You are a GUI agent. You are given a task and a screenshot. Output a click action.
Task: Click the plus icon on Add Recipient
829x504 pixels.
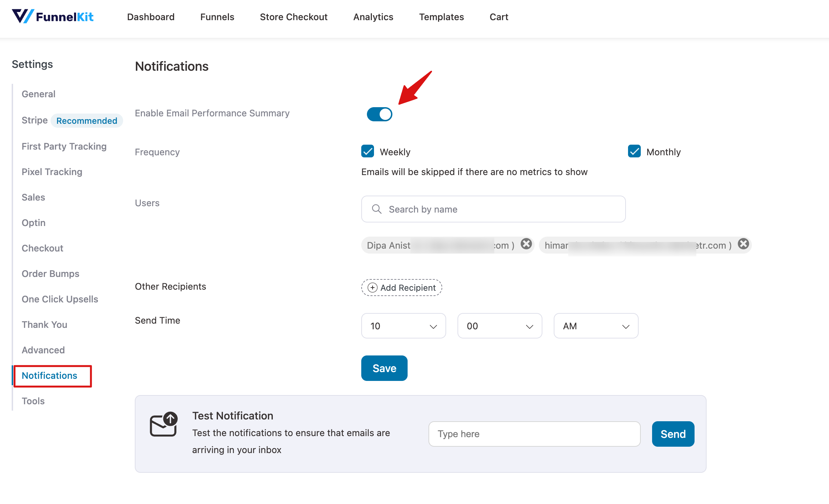(x=372, y=288)
